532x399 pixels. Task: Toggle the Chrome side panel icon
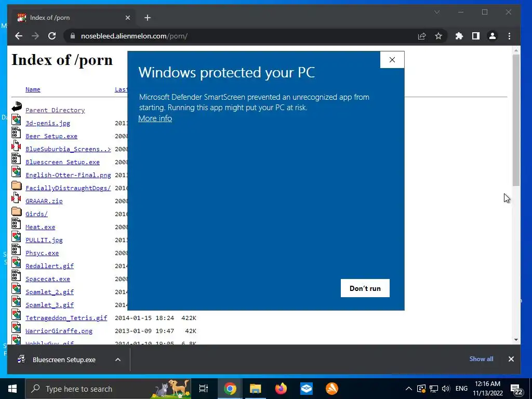(x=476, y=36)
